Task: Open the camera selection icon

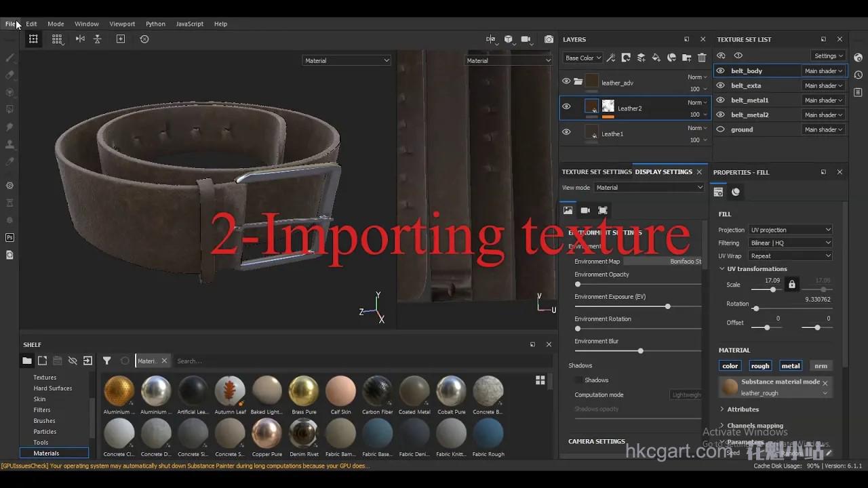Action: 526,39
